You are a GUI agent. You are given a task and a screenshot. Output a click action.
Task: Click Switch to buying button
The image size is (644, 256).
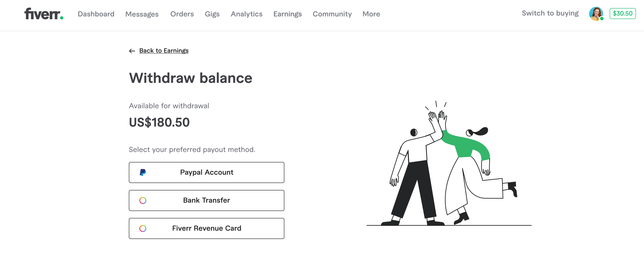click(550, 14)
